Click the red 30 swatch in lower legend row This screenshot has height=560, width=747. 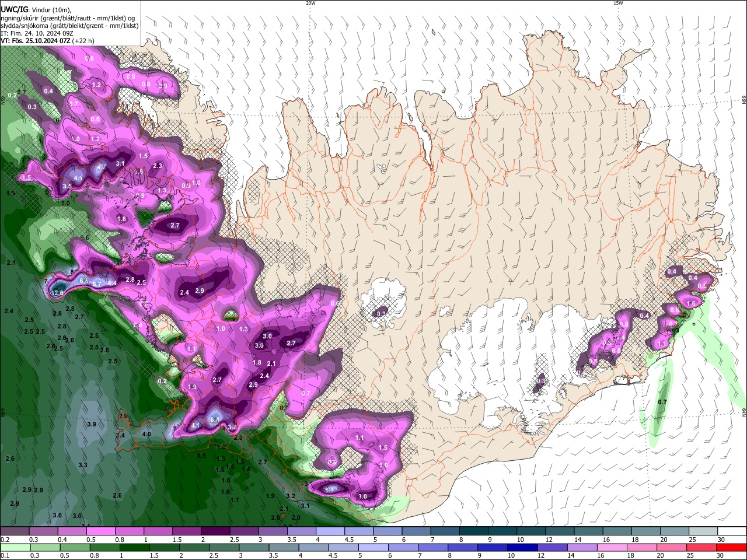[731, 547]
